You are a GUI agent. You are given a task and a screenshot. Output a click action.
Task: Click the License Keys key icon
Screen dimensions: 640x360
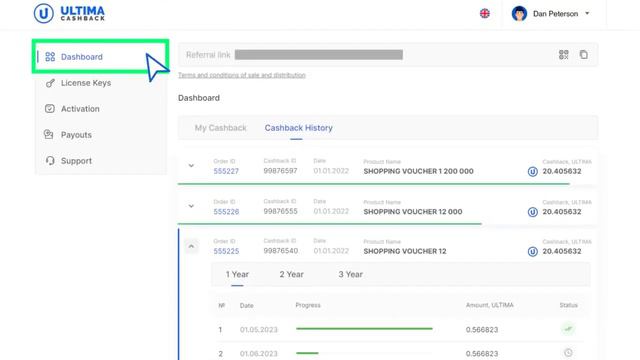tap(50, 83)
